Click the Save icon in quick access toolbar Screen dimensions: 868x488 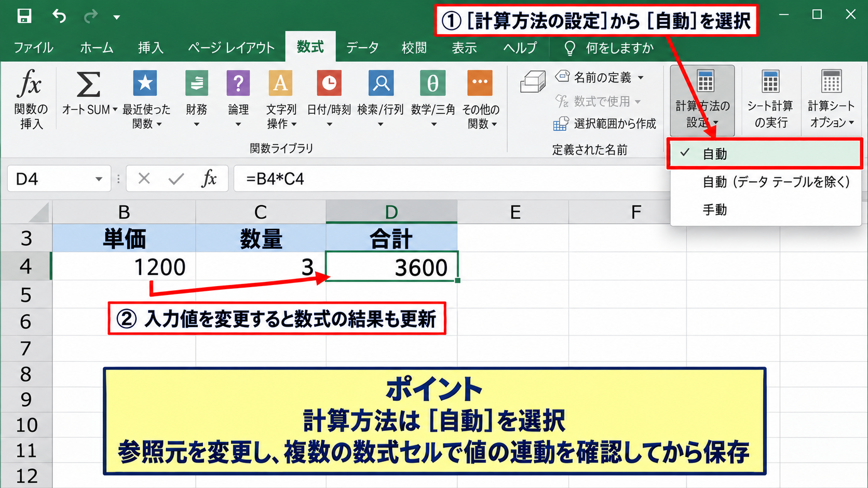24,16
